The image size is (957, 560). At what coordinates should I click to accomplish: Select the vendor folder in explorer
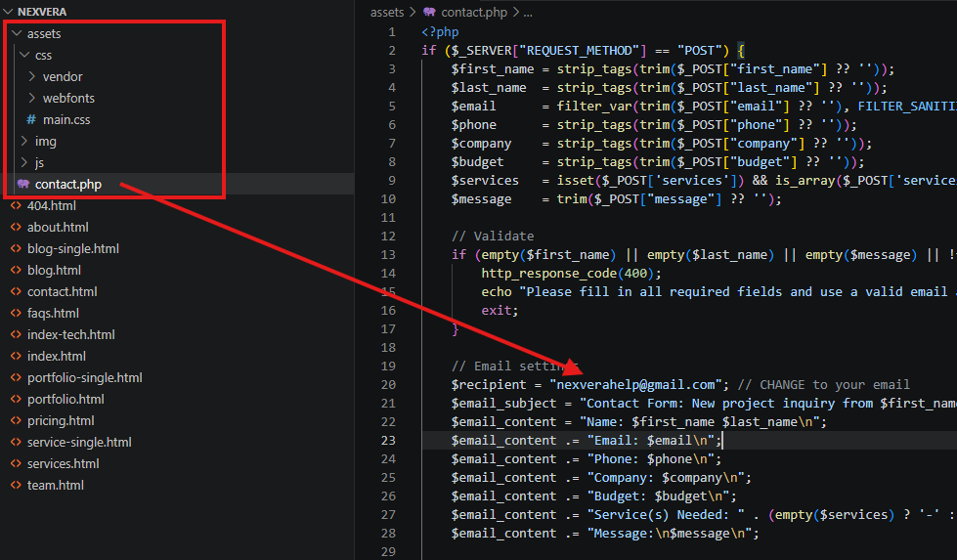(63, 77)
